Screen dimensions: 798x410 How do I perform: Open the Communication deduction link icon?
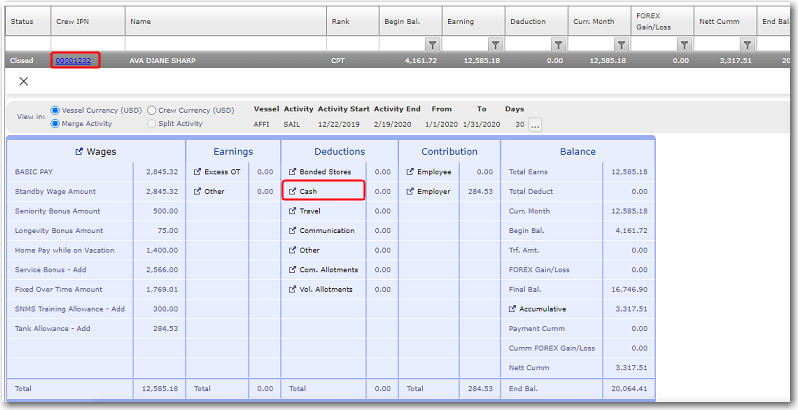click(x=293, y=230)
